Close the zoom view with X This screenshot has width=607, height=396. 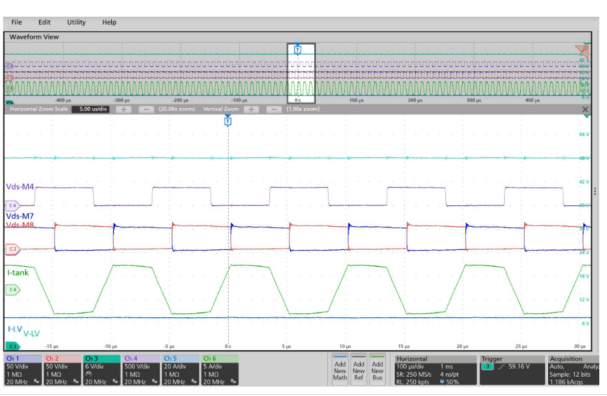pos(585,110)
